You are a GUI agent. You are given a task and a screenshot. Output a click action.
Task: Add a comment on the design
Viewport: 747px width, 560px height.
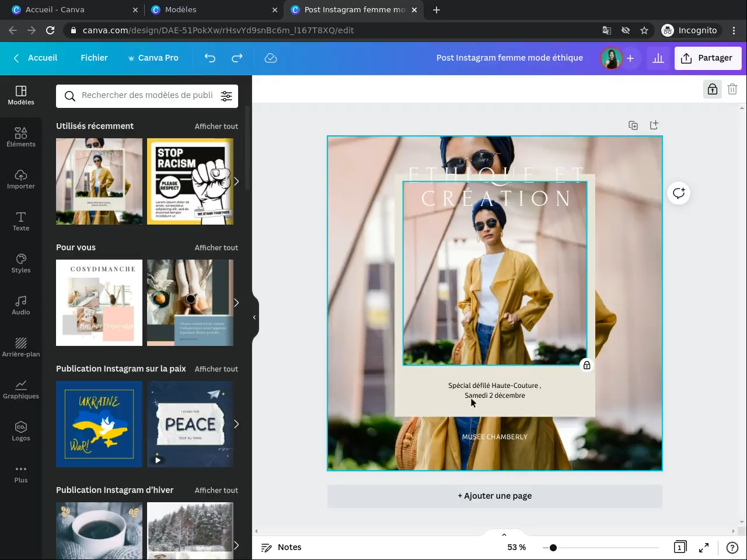[x=679, y=193]
